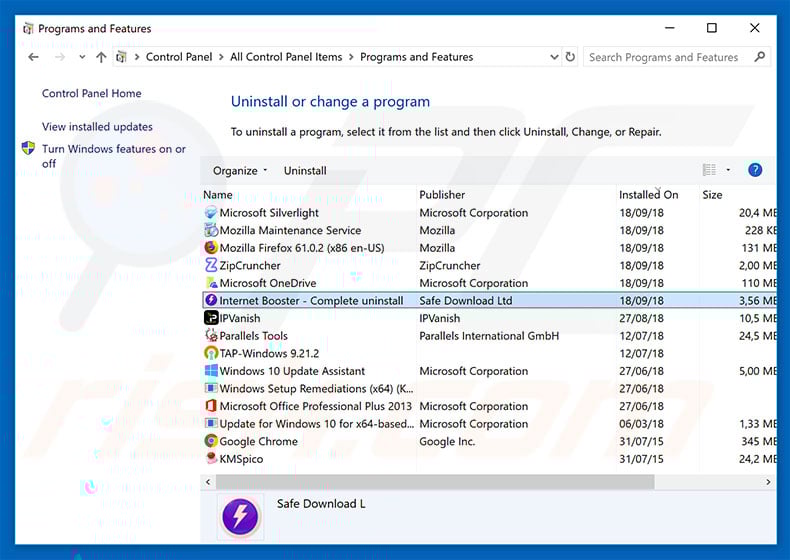Click the large Internet Booster details icon
790x560 pixels.
(x=240, y=516)
